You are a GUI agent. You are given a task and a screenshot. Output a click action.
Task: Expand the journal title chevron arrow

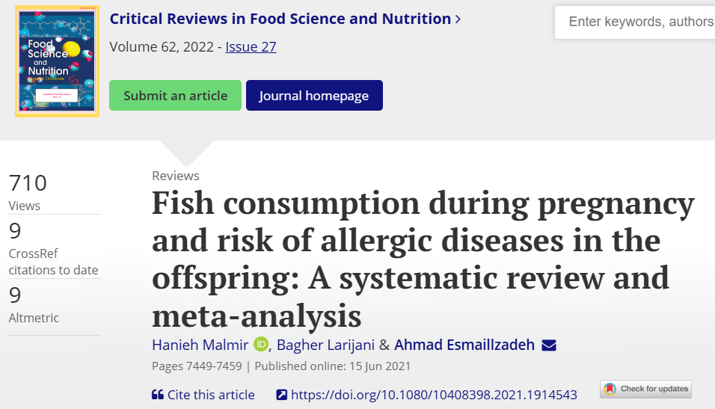coord(458,19)
